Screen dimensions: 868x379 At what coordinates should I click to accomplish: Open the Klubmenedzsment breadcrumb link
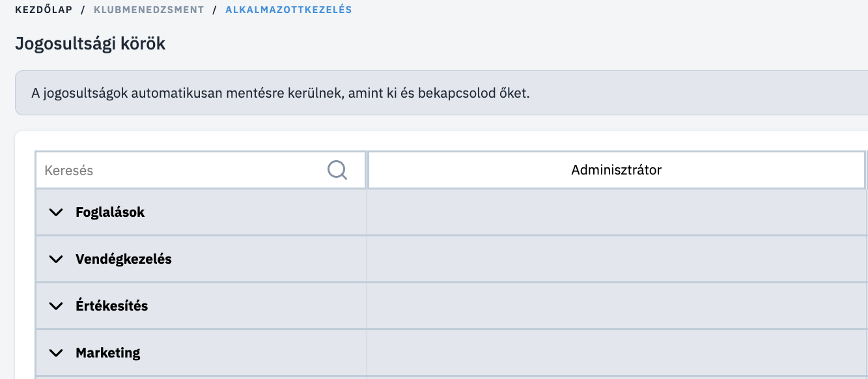tap(149, 10)
